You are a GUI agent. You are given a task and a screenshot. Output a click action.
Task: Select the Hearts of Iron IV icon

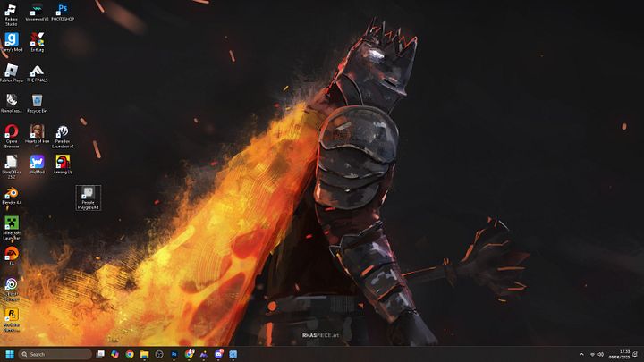pyautogui.click(x=37, y=136)
